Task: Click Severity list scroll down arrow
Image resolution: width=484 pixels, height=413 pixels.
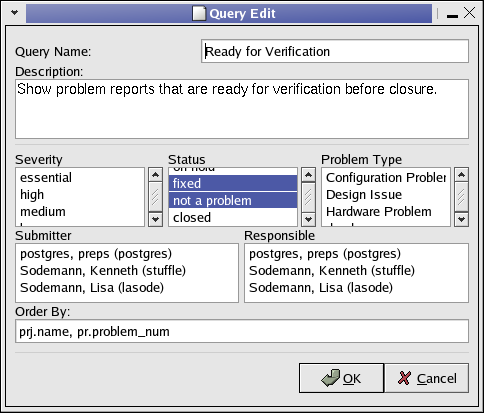Action: [x=155, y=219]
